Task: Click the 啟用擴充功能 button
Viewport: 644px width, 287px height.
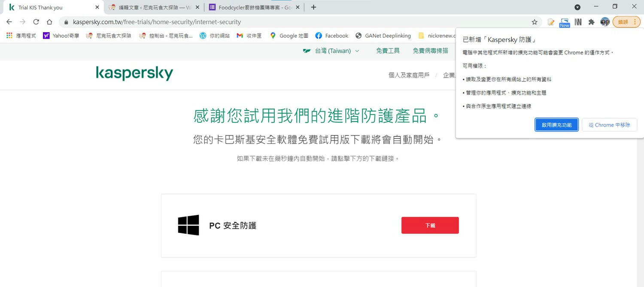Action: (556, 125)
